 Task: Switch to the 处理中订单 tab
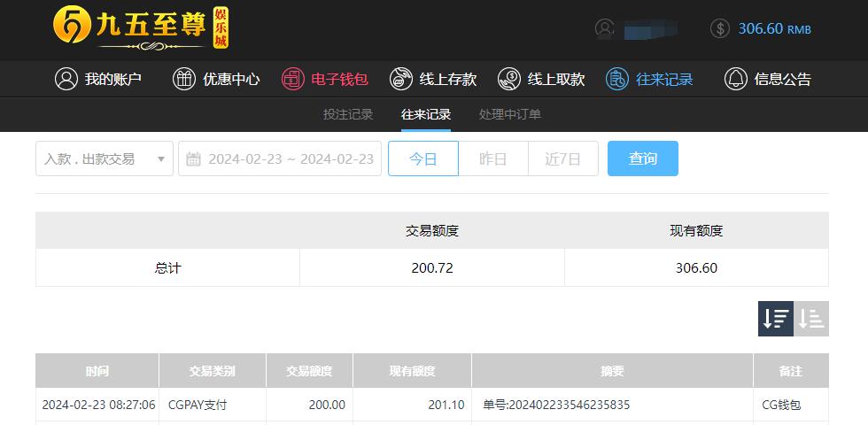point(510,114)
